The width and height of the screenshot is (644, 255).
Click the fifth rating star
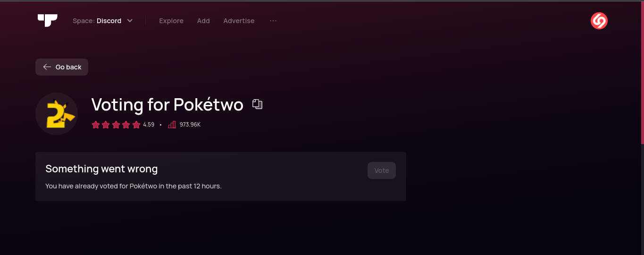click(136, 125)
